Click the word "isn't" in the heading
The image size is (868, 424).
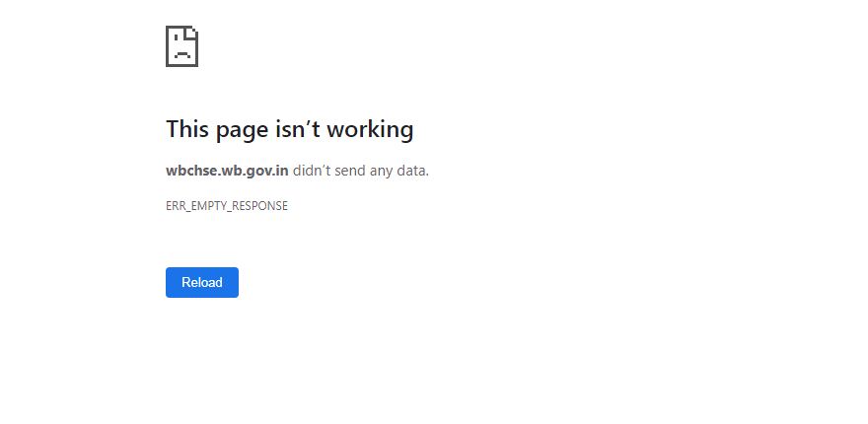[x=297, y=129]
